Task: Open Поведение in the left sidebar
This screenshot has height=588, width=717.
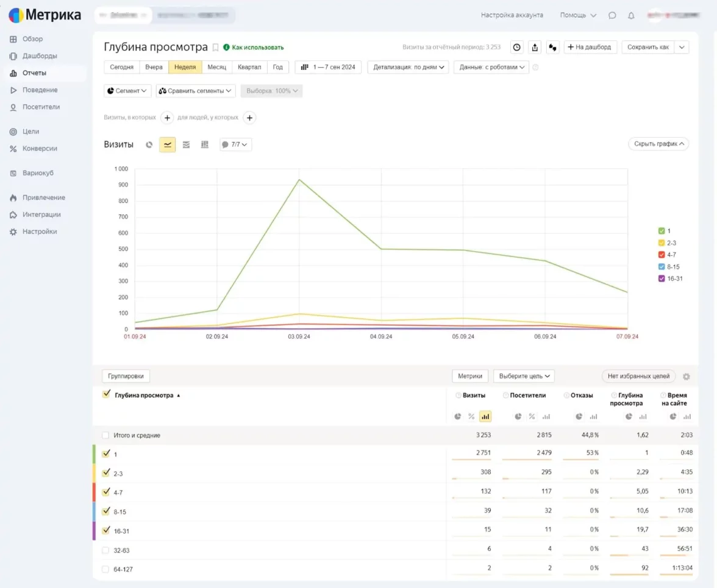Action: (40, 90)
